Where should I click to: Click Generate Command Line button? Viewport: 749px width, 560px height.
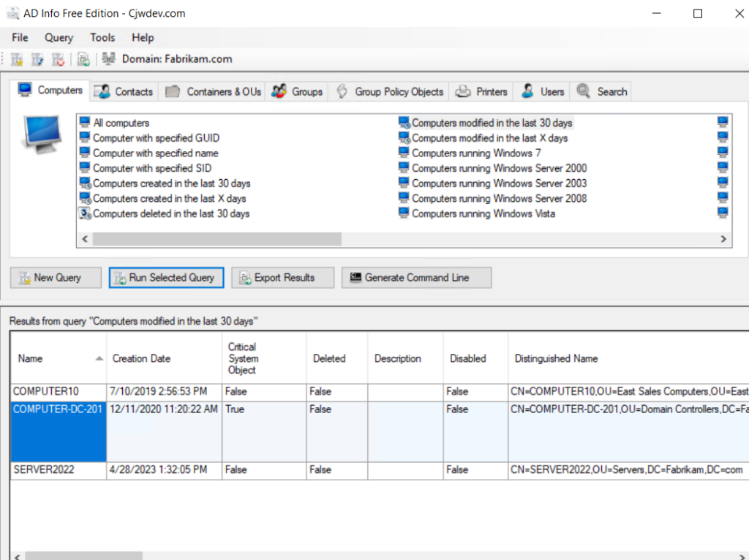416,277
